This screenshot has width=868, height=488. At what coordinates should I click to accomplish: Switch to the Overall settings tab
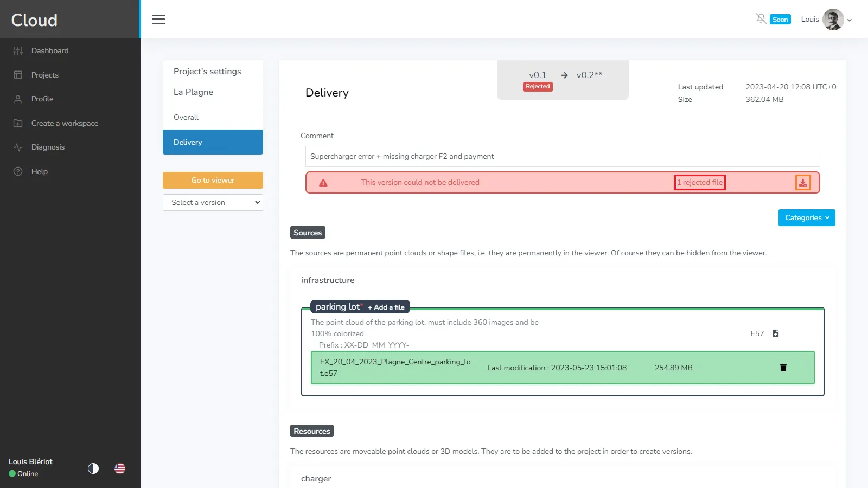[186, 117]
